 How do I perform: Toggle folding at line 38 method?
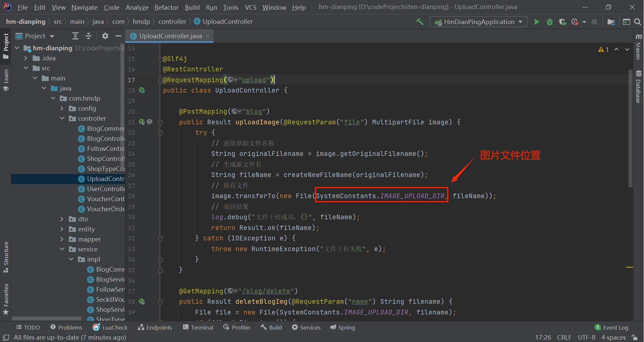click(160, 302)
